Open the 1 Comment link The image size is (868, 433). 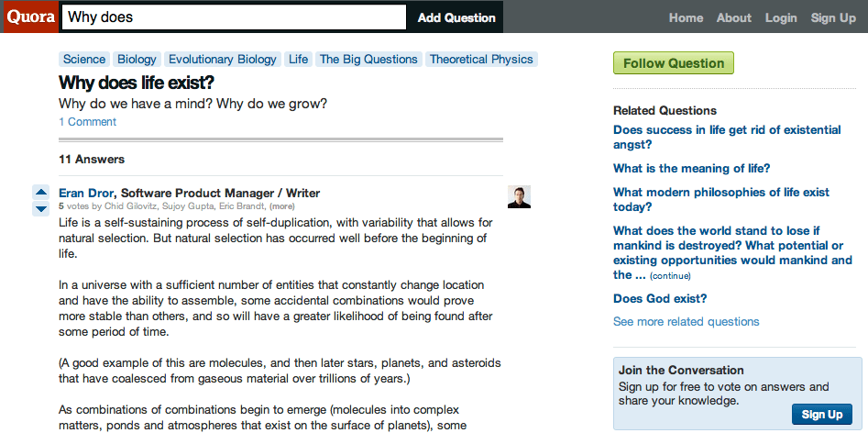click(87, 122)
